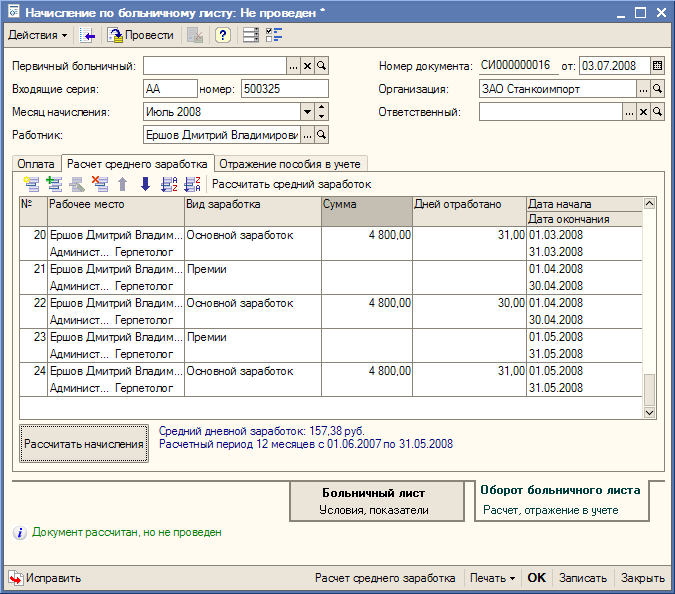Screen dimensions: 675x594
Task: Open the Печать dropdown at bottom
Action: pos(493,578)
